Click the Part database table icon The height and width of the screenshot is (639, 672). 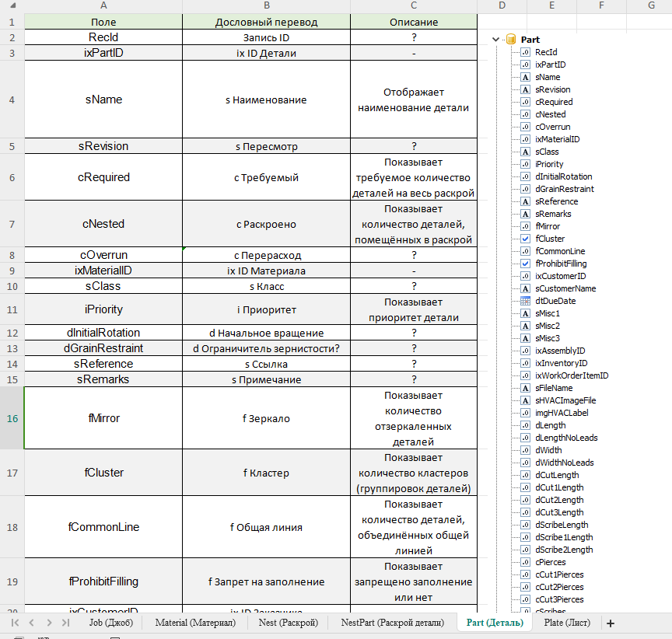coord(511,40)
